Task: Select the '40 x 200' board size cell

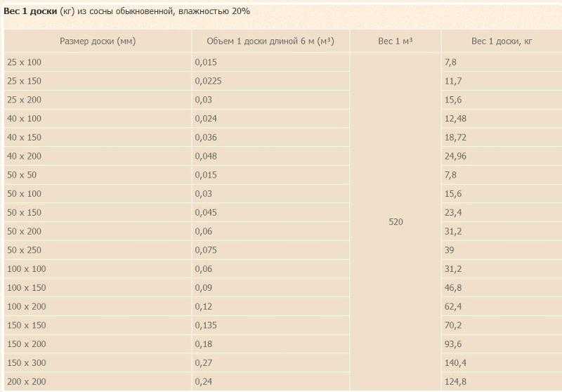Action: (x=98, y=156)
